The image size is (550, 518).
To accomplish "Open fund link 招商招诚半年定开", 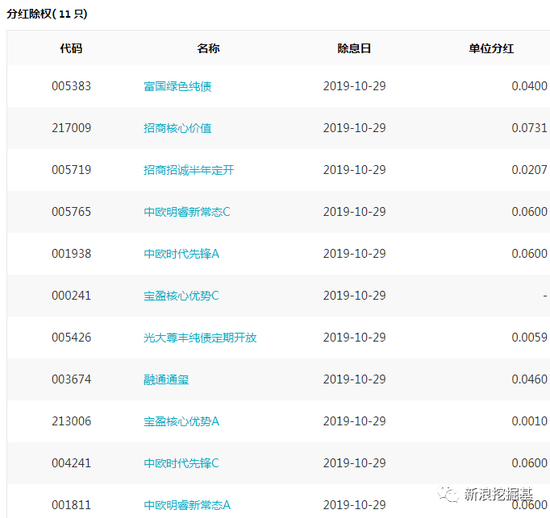I will click(x=189, y=170).
